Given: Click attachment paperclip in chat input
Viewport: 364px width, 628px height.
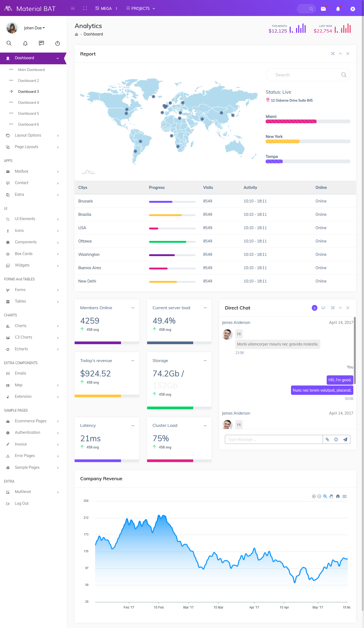Looking at the screenshot, I should click(327, 439).
